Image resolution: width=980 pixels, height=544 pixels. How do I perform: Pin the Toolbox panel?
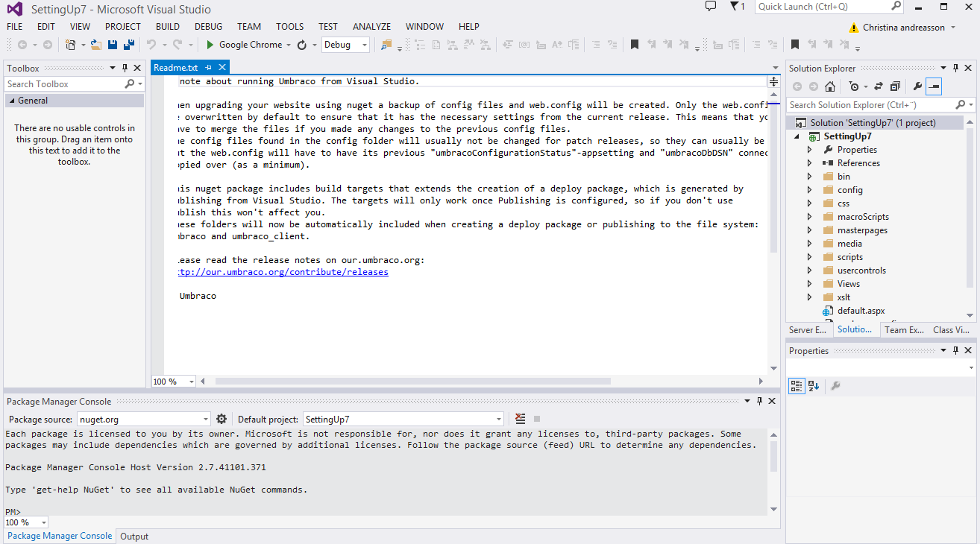[x=125, y=69]
